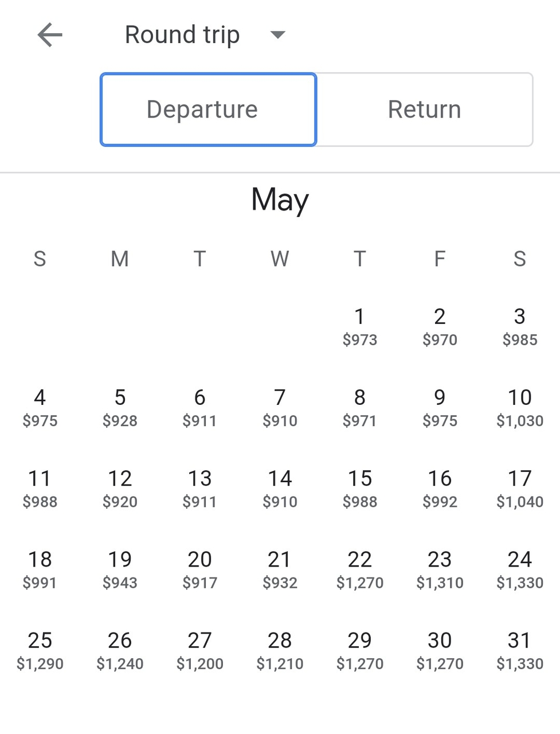The width and height of the screenshot is (560, 734).
Task: Choose May 7 at $910
Action: [280, 408]
